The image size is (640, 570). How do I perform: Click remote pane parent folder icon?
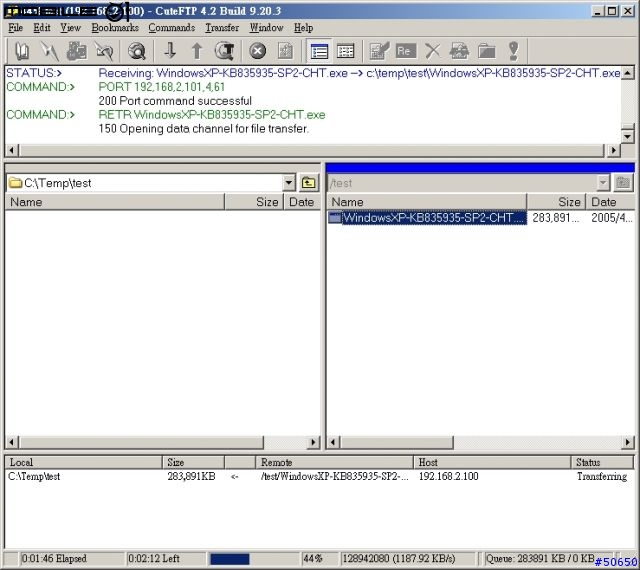[x=623, y=183]
